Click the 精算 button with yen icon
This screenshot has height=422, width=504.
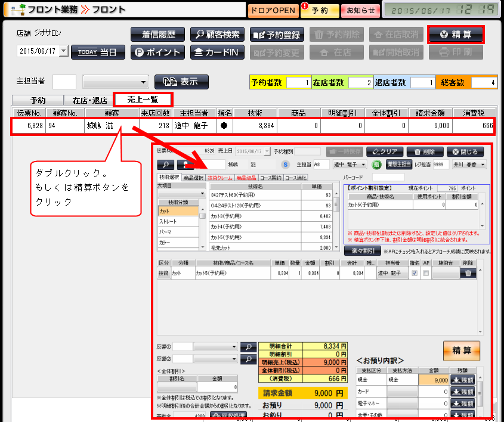click(x=456, y=35)
